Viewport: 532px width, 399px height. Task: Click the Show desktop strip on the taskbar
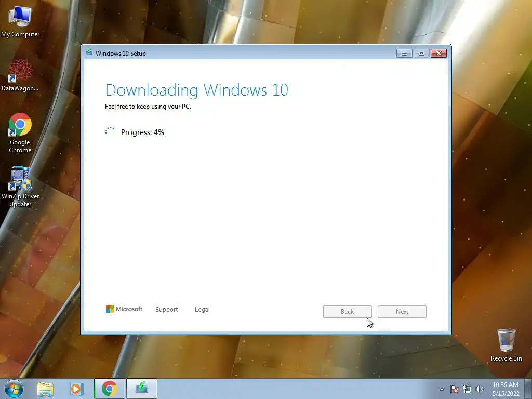pos(528,389)
